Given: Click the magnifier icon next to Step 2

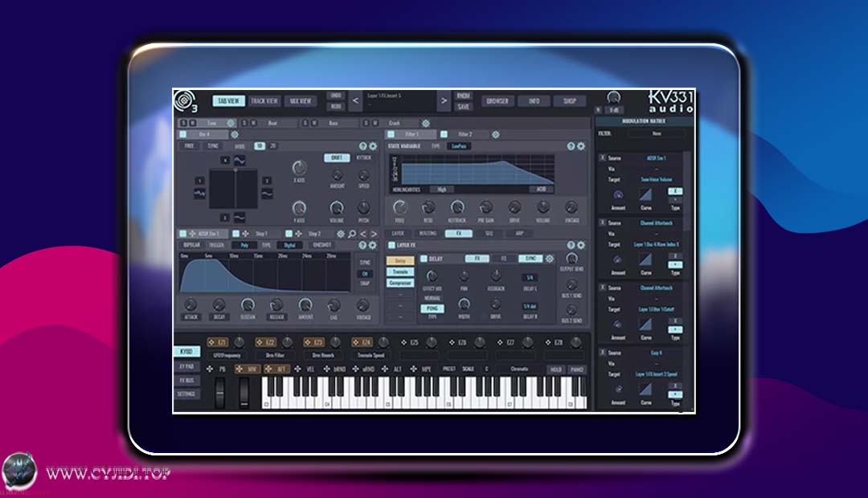Looking at the screenshot, I should (351, 234).
